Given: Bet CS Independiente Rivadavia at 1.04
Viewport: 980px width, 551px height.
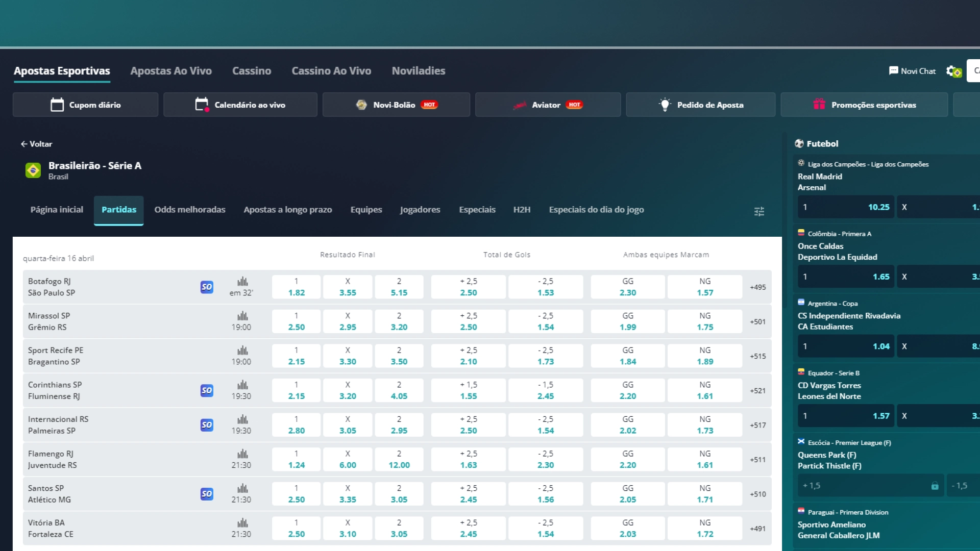Looking at the screenshot, I should click(x=846, y=346).
